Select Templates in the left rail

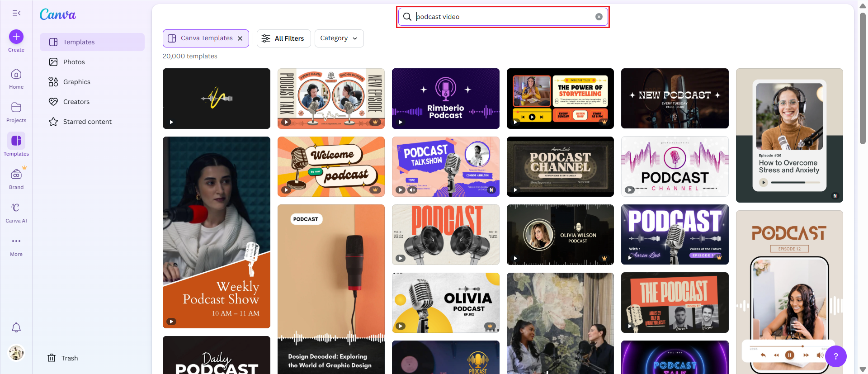(x=16, y=145)
